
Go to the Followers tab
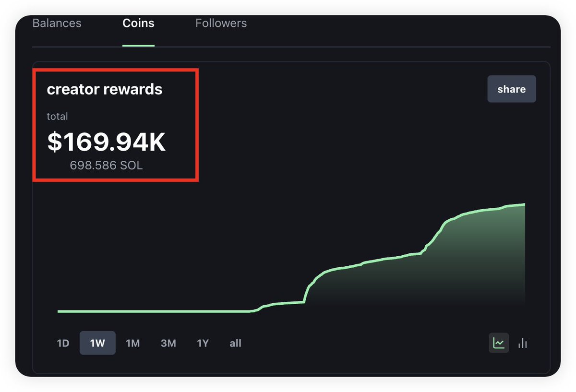221,23
